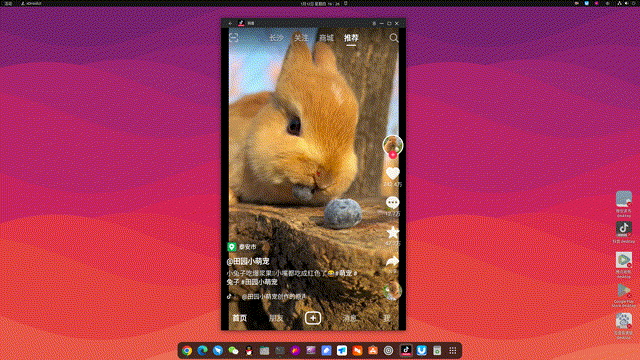Follow the creator with the red plus
The width and height of the screenshot is (640, 360).
coord(393,155)
